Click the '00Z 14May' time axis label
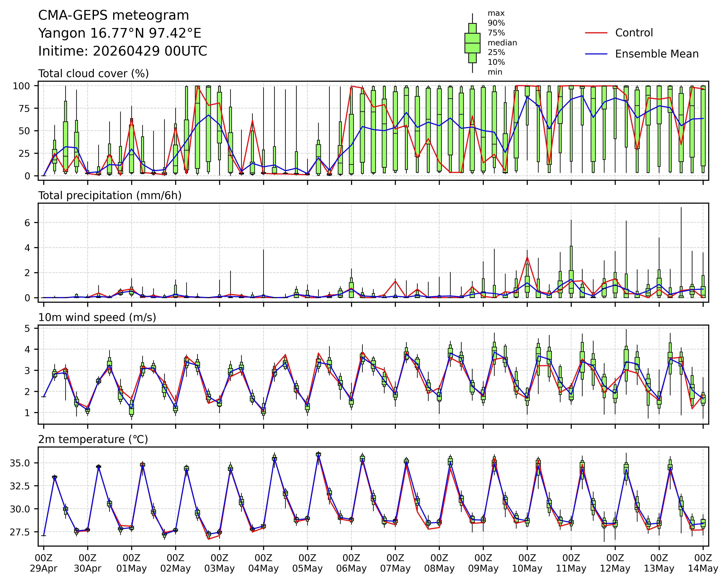Image resolution: width=728 pixels, height=583 pixels. coord(703,563)
